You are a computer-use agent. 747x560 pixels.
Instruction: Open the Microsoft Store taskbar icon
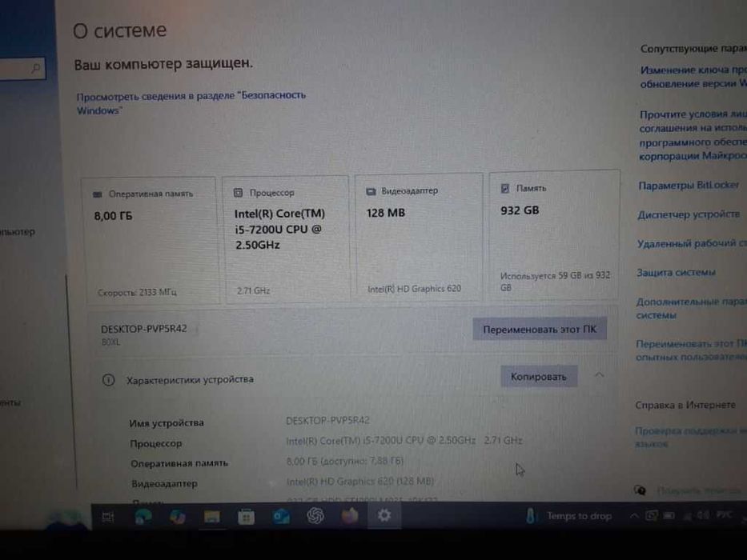click(247, 517)
